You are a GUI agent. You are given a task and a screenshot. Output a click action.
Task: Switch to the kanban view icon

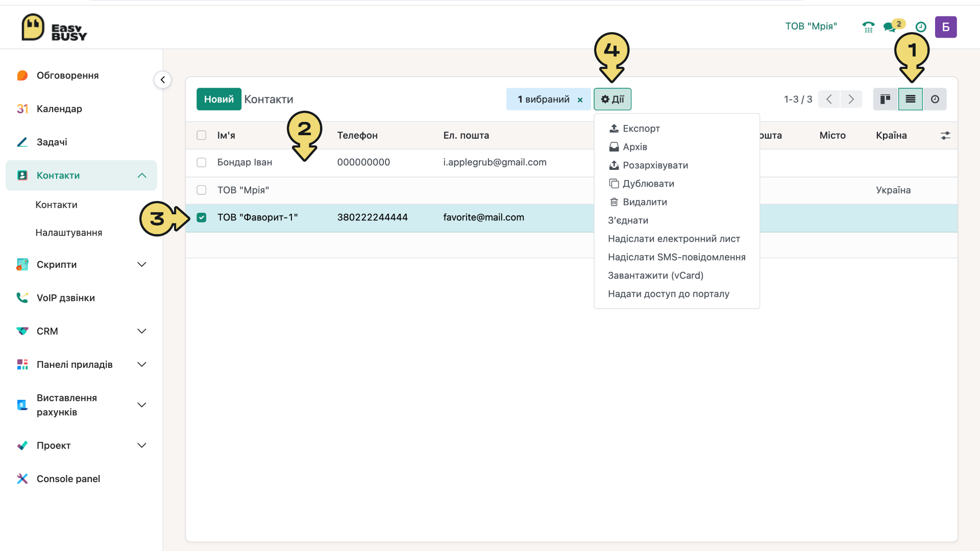[886, 99]
